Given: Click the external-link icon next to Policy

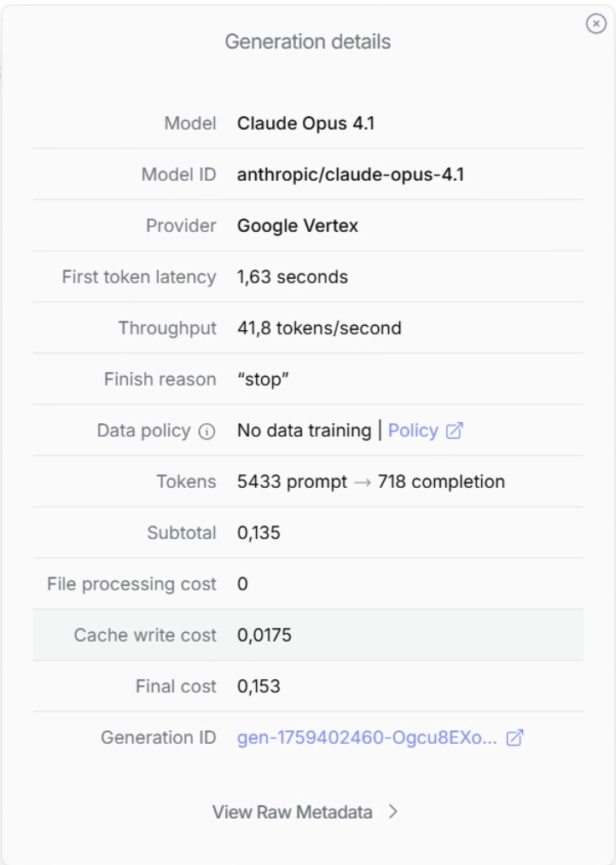Looking at the screenshot, I should pos(454,431).
